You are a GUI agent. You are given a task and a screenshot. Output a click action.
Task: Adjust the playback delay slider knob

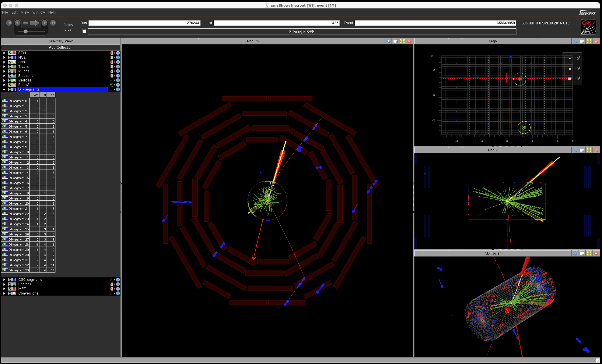tap(26, 32)
